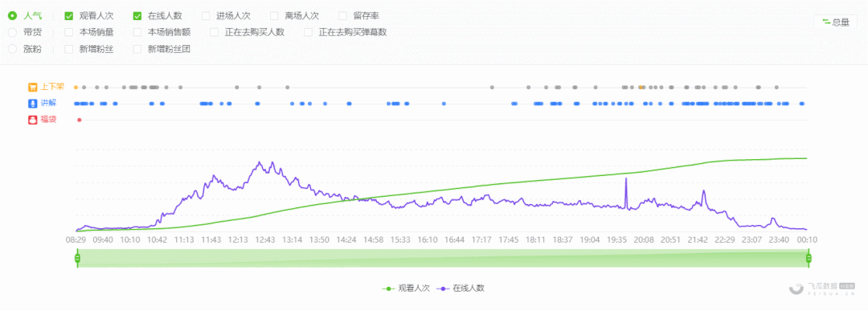Click the green time range slider bar
The image size is (868, 311).
[443, 259]
